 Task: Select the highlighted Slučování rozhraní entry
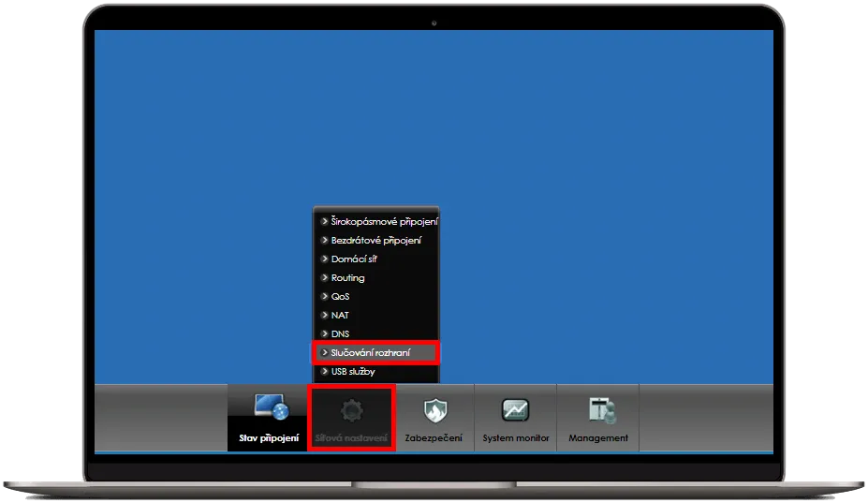point(370,353)
